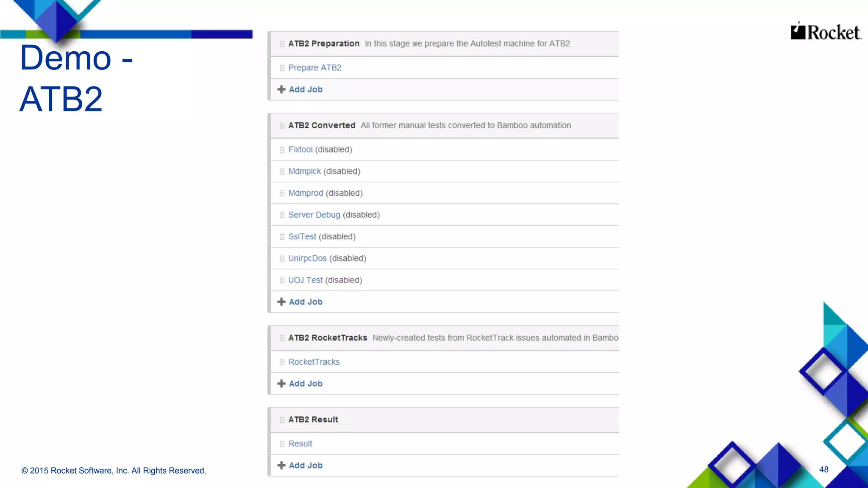Select the ATB2 Preparation stage title
This screenshot has height=488, width=868.
point(324,44)
